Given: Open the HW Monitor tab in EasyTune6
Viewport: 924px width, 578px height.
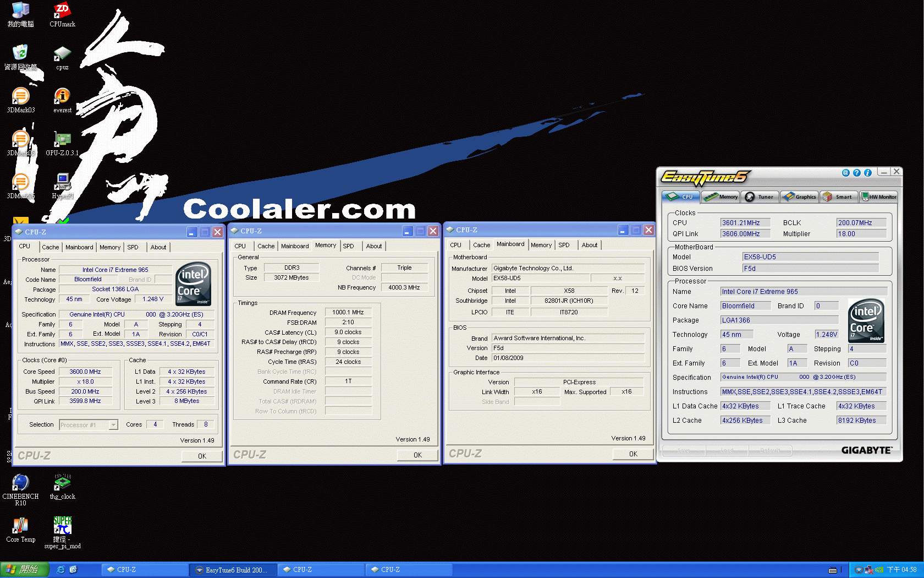Looking at the screenshot, I should click(x=878, y=197).
